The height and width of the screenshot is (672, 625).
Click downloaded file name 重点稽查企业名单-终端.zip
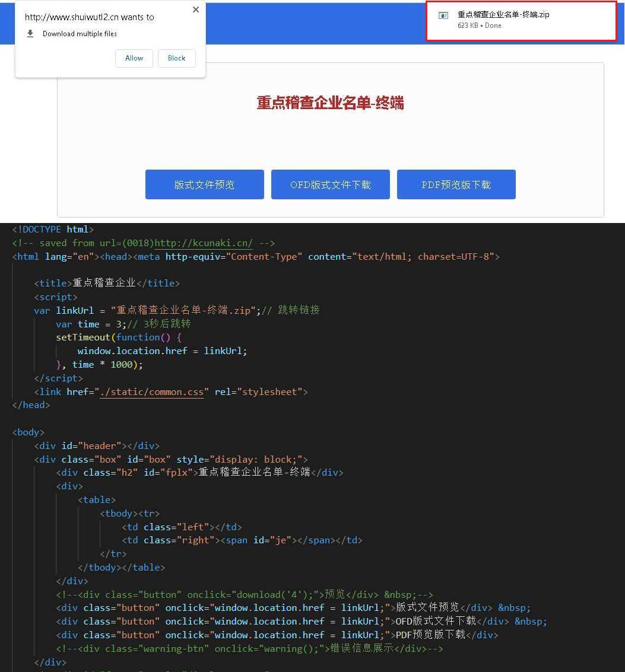pyautogui.click(x=503, y=15)
